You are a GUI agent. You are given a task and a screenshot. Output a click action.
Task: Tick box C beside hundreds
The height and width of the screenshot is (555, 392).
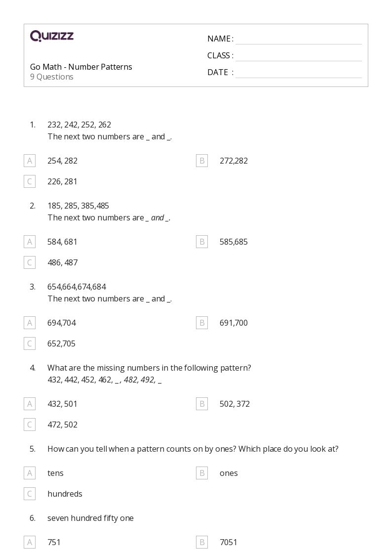coord(30,494)
